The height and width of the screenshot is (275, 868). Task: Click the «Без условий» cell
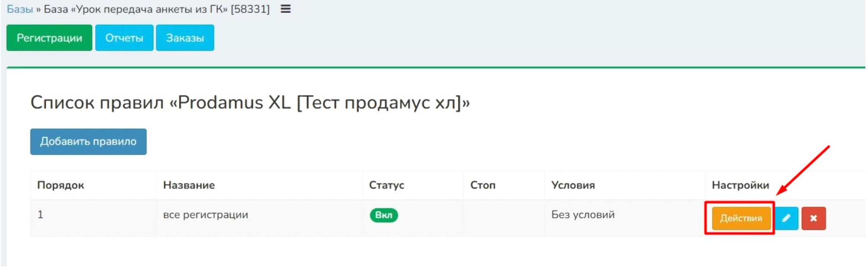(x=583, y=215)
